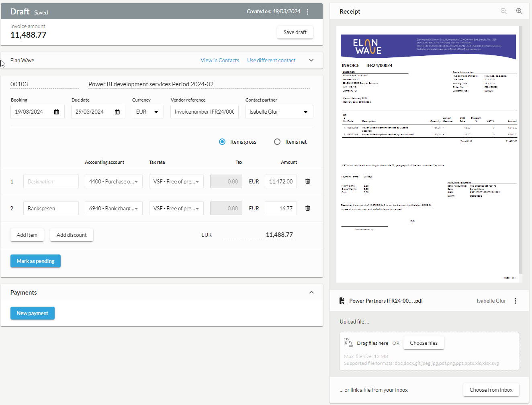The width and height of the screenshot is (532, 405).
Task: Click the Drag files here upload area
Action: pyautogui.click(x=429, y=351)
